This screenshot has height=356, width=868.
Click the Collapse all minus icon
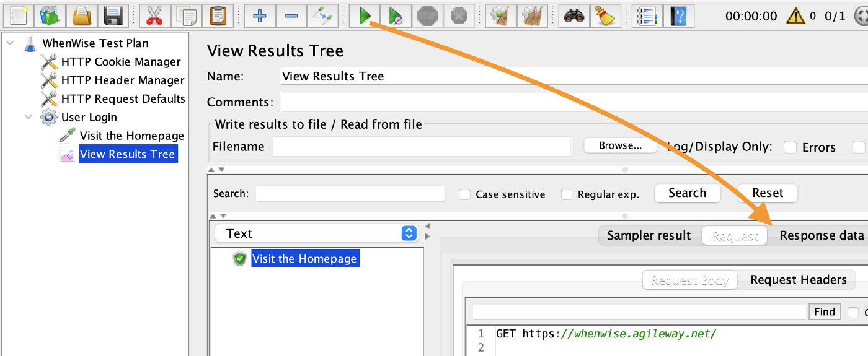pos(291,15)
